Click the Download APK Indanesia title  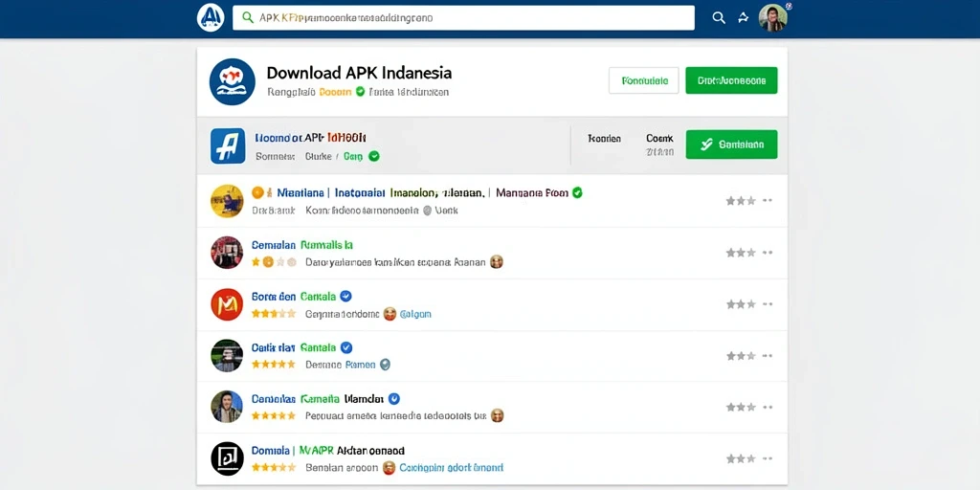point(359,73)
